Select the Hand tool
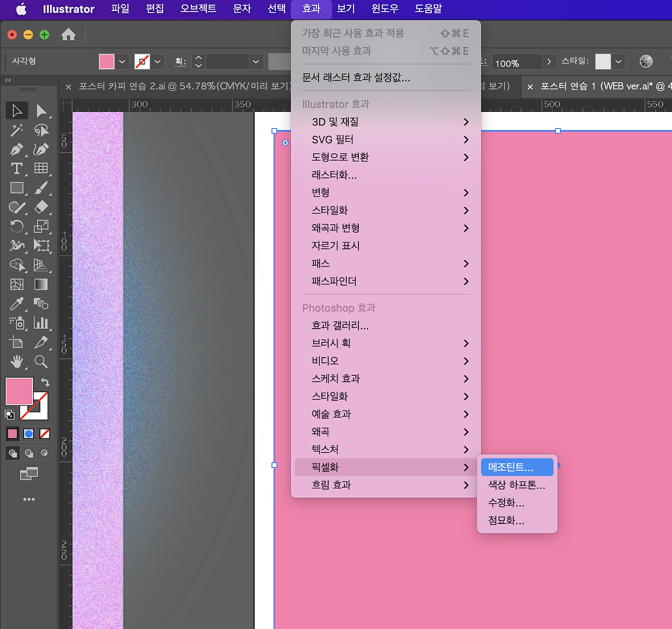 (x=16, y=361)
